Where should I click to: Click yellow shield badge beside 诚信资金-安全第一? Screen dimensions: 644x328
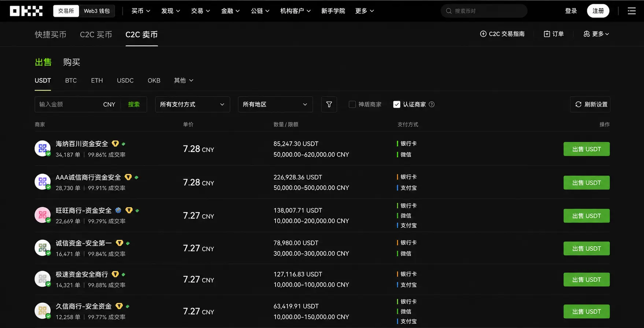tap(119, 243)
